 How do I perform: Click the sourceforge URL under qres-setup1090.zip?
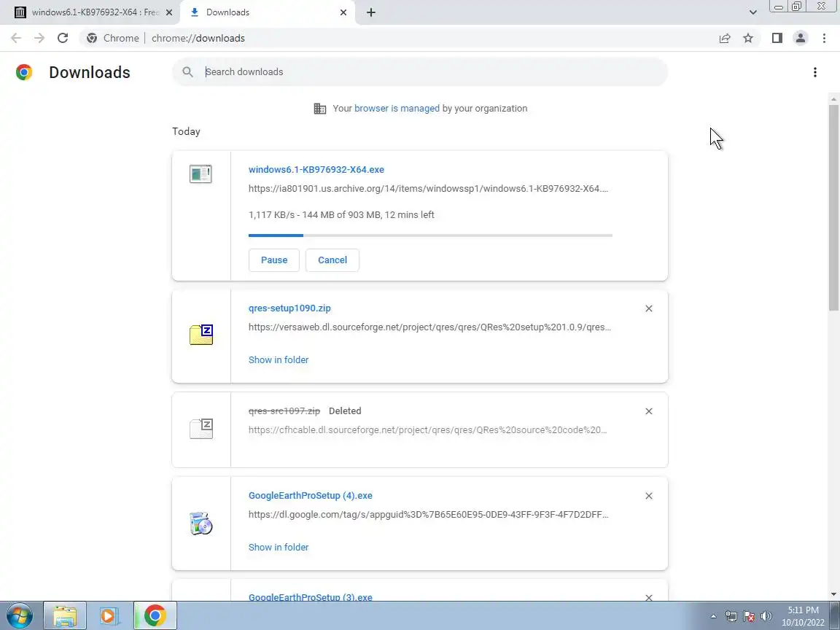[x=429, y=327]
